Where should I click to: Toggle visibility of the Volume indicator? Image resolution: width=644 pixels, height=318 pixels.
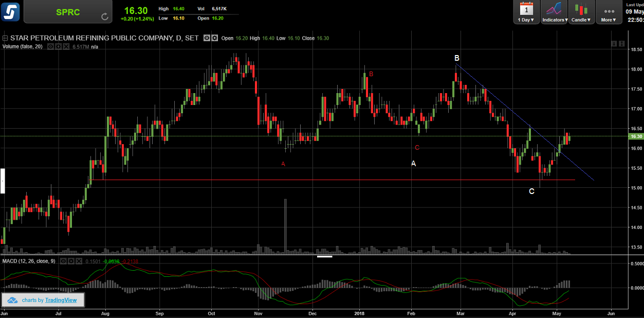(50, 46)
